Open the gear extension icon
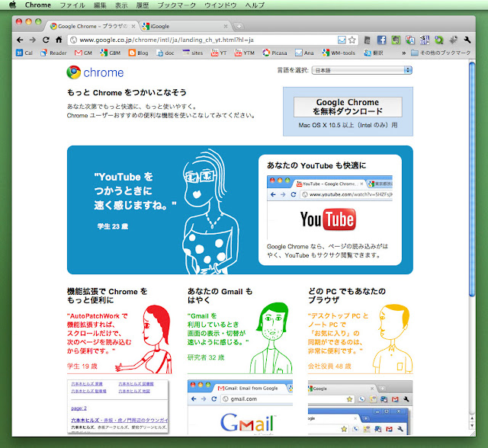 click(x=453, y=40)
